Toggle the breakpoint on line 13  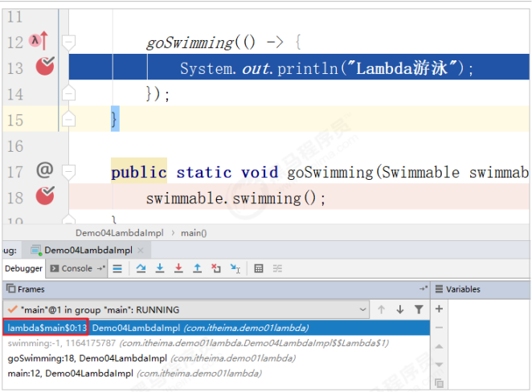[x=45, y=66]
